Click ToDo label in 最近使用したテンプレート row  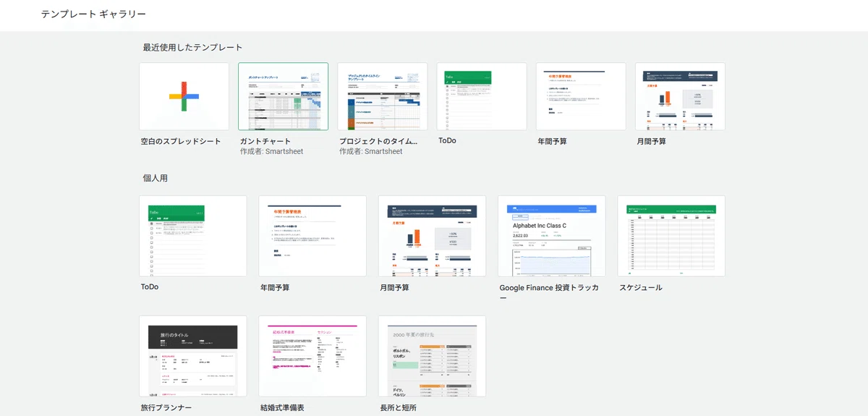(447, 140)
